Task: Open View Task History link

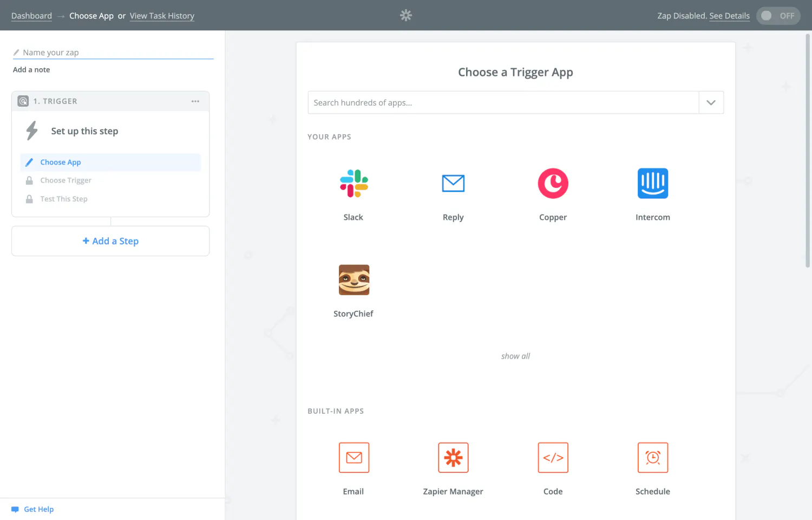Action: pos(162,16)
